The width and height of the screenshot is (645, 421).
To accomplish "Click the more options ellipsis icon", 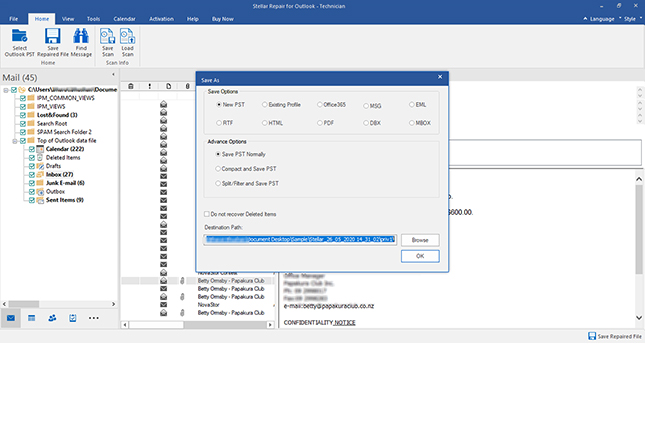I will (x=94, y=318).
